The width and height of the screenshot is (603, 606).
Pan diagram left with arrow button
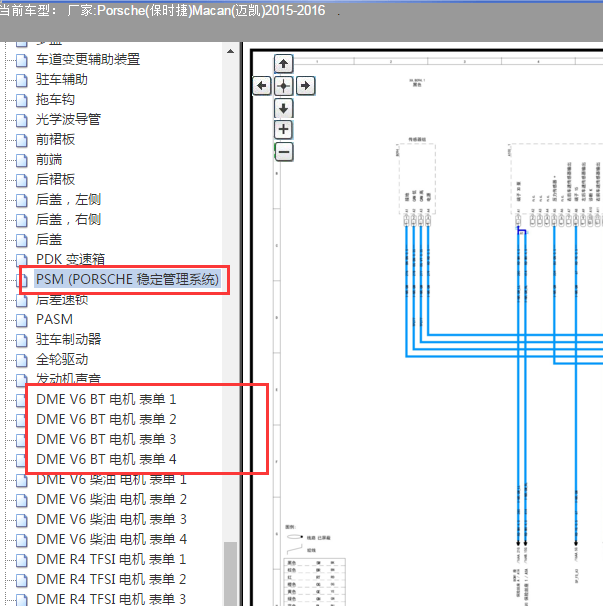tap(262, 85)
